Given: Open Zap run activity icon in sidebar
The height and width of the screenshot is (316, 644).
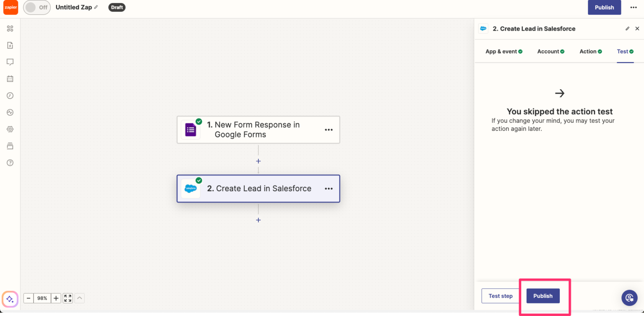Looking at the screenshot, I should [10, 112].
